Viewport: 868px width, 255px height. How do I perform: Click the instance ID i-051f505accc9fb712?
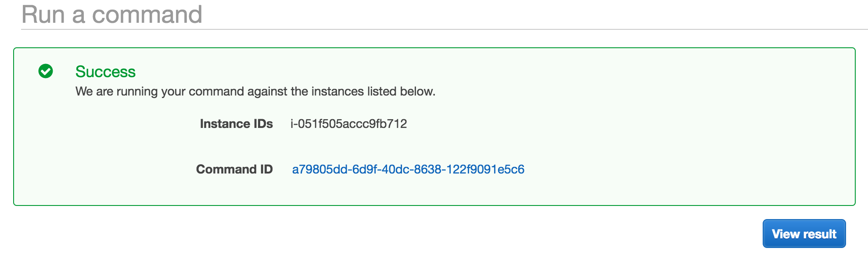coord(348,124)
